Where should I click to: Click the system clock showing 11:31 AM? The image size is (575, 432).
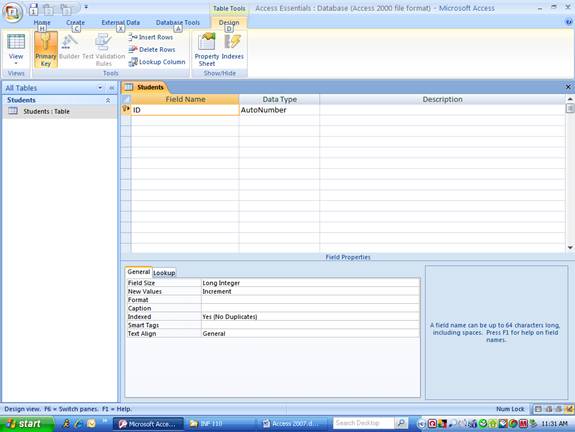(x=554, y=424)
